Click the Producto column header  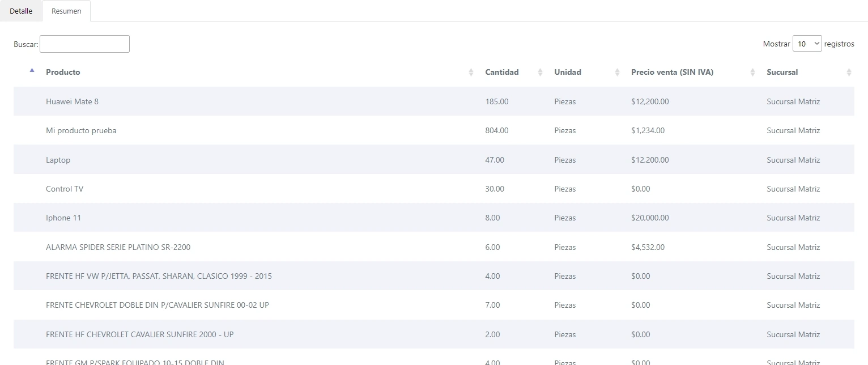(x=63, y=73)
